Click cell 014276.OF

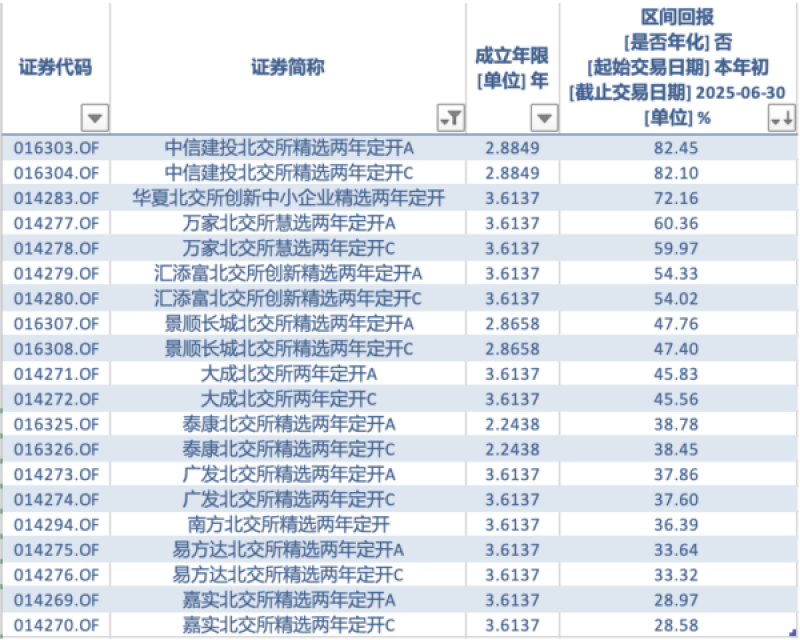56,575
